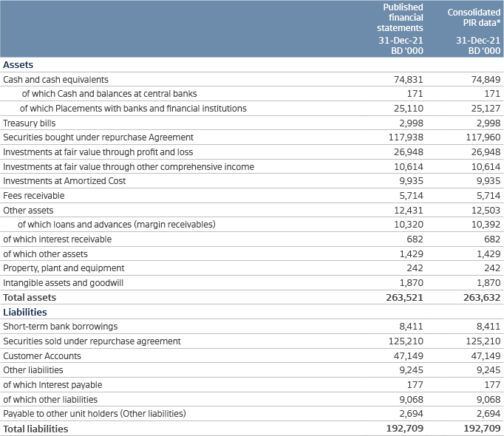Select the 'of which Interest payable' label
Image resolution: width=504 pixels, height=436 pixels.
(x=52, y=385)
